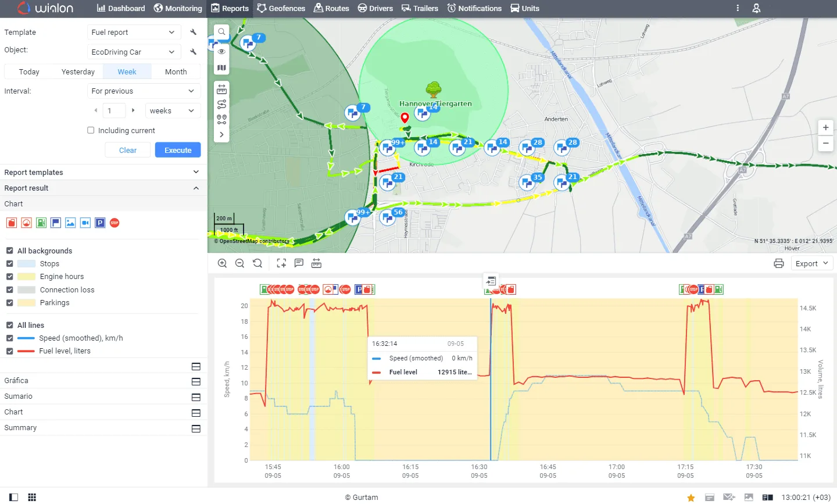Open the Geofences menu
Viewport: 837px width, 504px height.
pos(281,8)
